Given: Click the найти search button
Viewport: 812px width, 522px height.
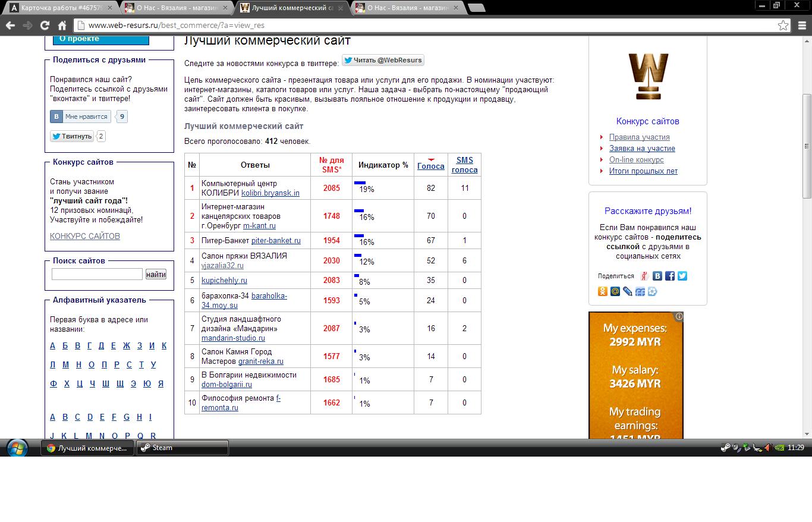Looking at the screenshot, I should coord(156,274).
